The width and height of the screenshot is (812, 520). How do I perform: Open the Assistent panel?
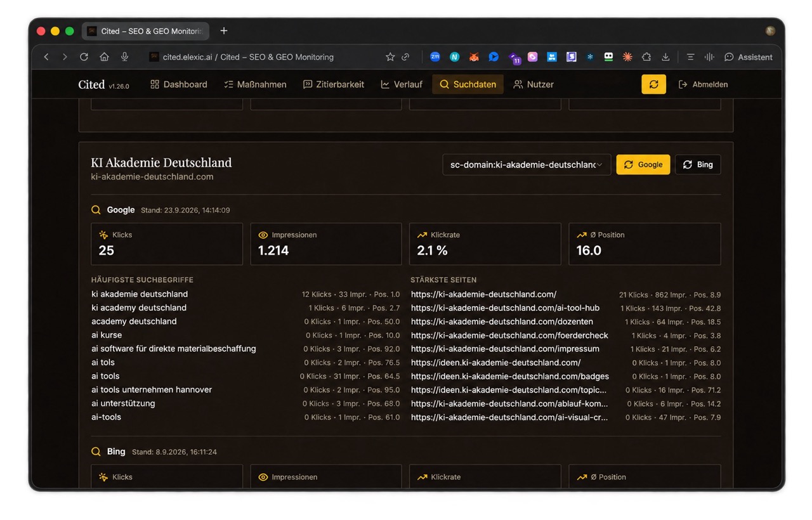click(x=749, y=57)
